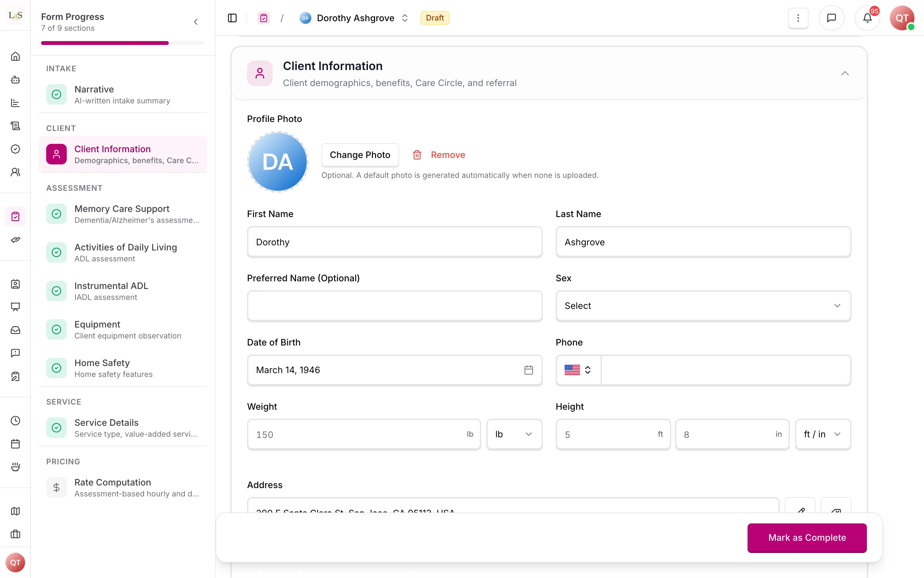Click the robot assistant icon in rail

click(x=15, y=80)
